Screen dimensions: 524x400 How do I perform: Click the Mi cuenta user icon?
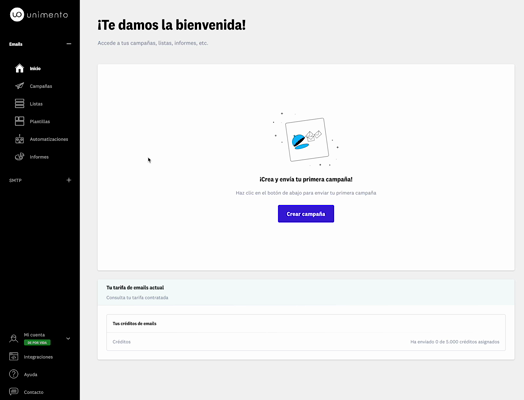click(x=14, y=339)
